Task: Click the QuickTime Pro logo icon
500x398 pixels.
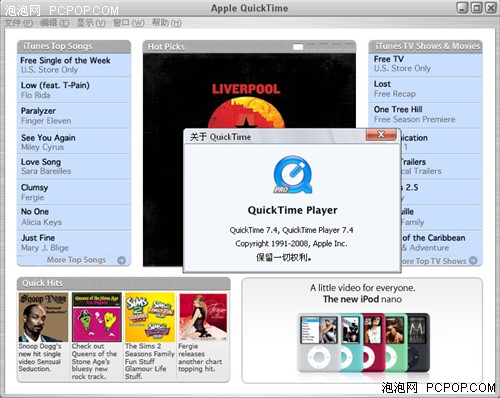Action: pyautogui.click(x=293, y=174)
